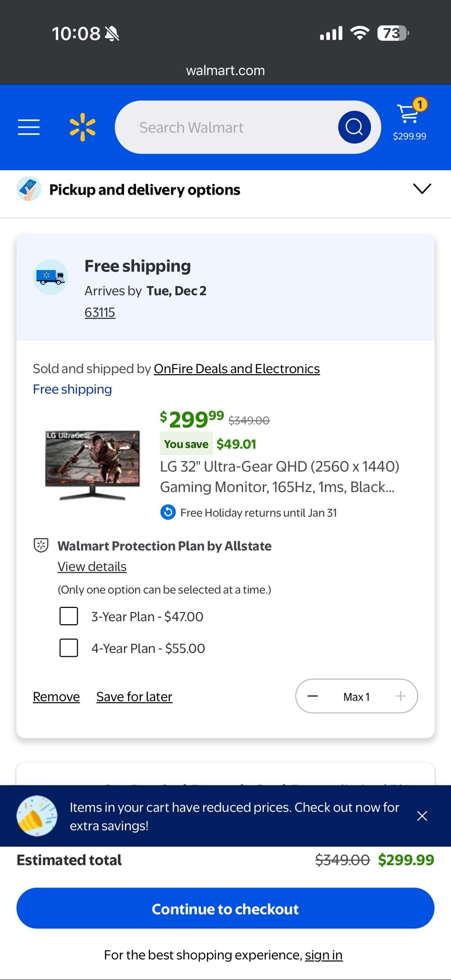
Task: Open the OnFire Deals and Electronics seller page
Action: (237, 368)
